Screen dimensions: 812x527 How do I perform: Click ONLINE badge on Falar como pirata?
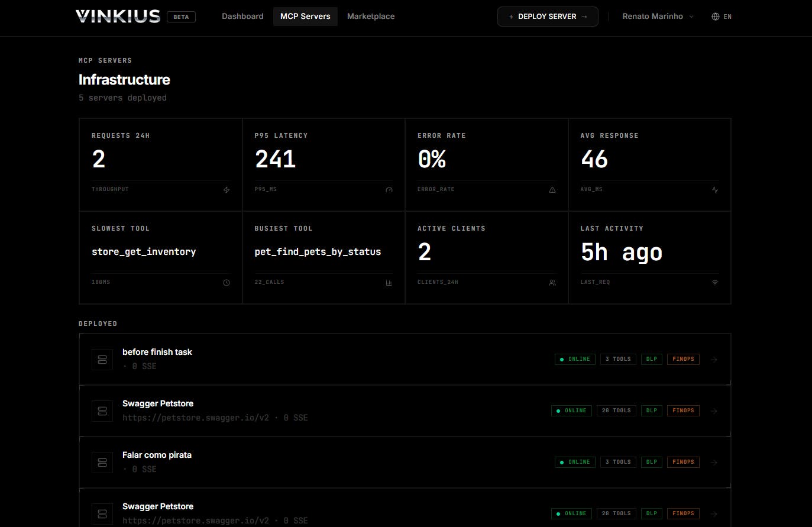575,462
